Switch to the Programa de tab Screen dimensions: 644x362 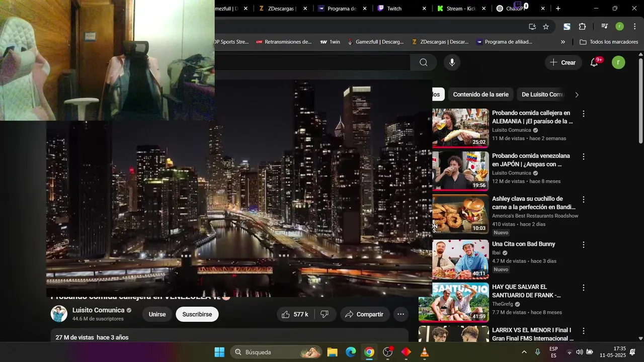coord(342,9)
